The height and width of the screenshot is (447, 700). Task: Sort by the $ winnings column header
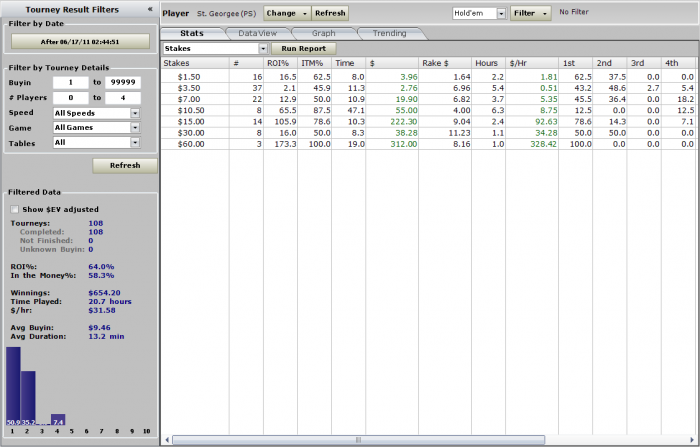(x=392, y=63)
